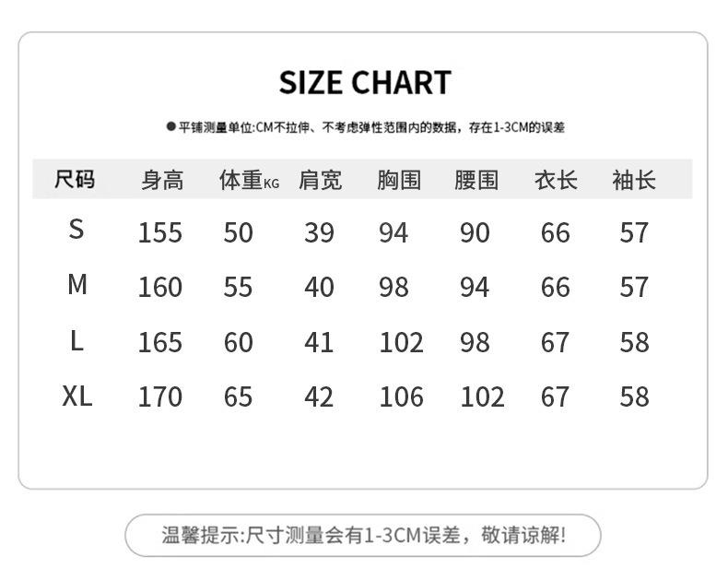Click the 体重KG column header
Image resolution: width=728 pixels, height=580 pixels.
coord(248,180)
